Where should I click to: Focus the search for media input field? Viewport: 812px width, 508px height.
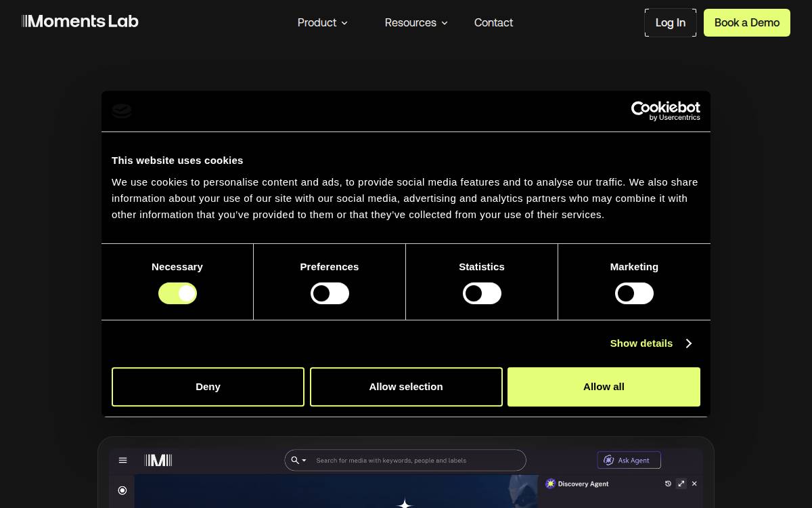[x=405, y=461]
